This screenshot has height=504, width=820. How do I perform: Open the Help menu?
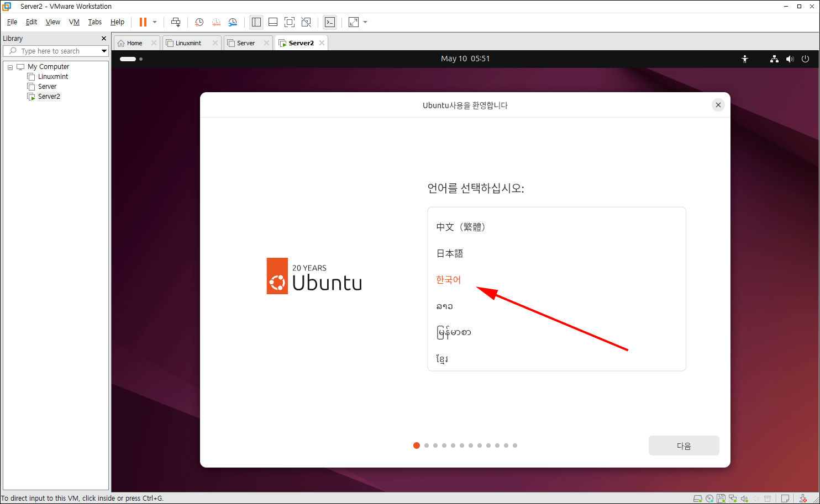pos(117,22)
